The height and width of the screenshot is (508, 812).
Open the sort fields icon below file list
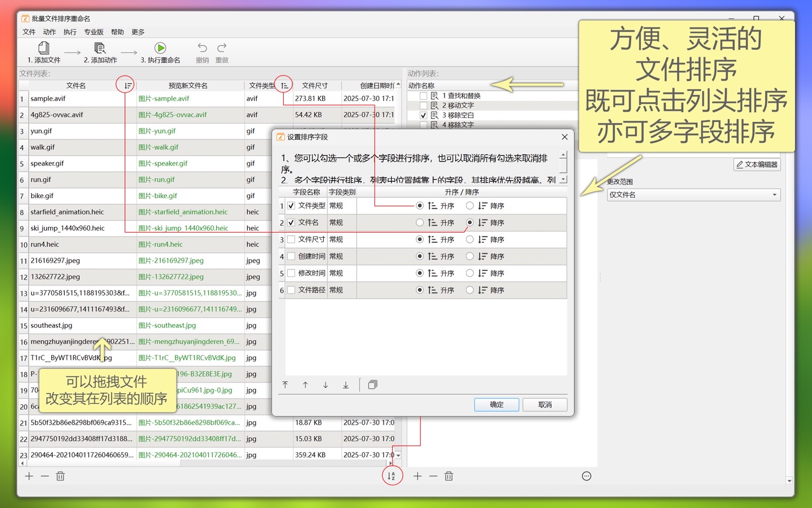(x=392, y=476)
